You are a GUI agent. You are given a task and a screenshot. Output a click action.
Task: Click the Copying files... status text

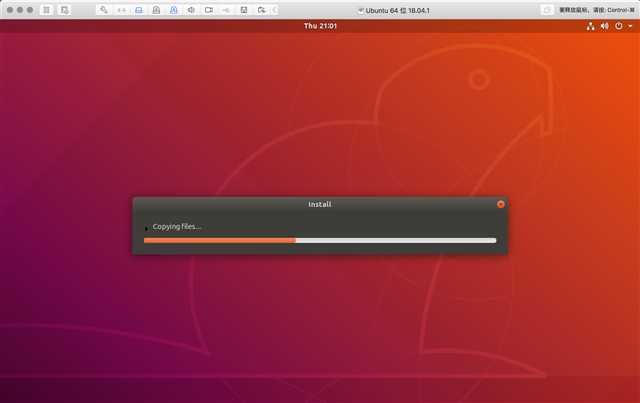177,227
